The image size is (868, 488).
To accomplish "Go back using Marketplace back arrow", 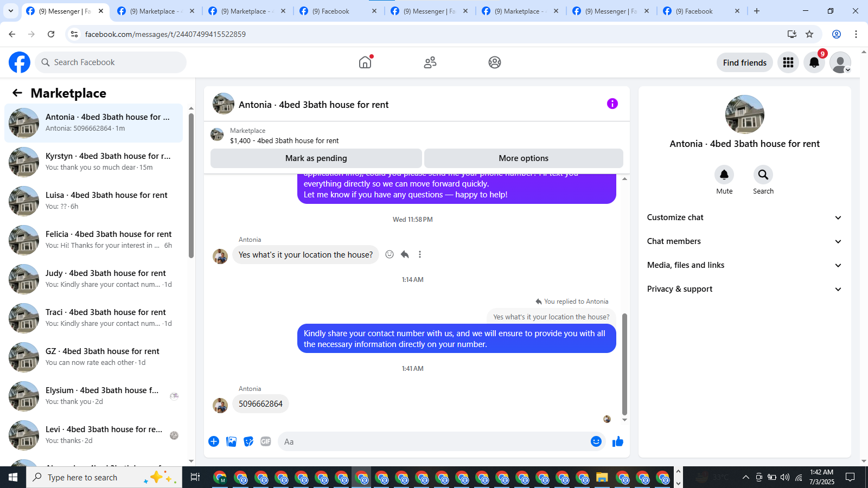I will click(17, 93).
